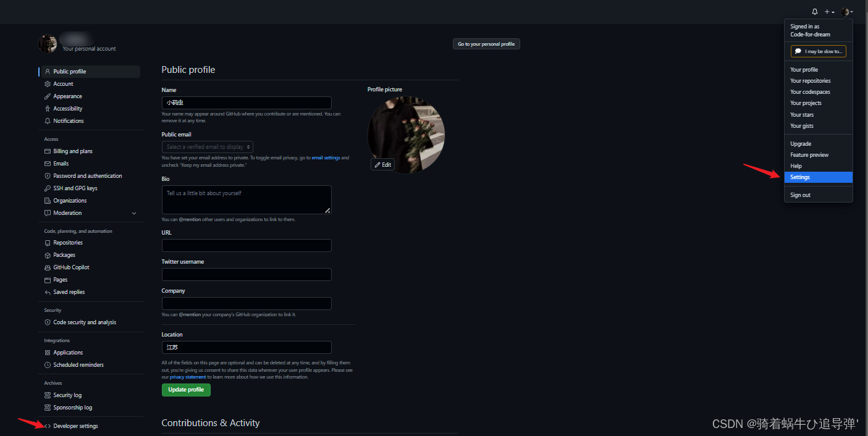This screenshot has width=868, height=436.
Task: Click the 'I may be slow to...' status button
Action: [819, 51]
